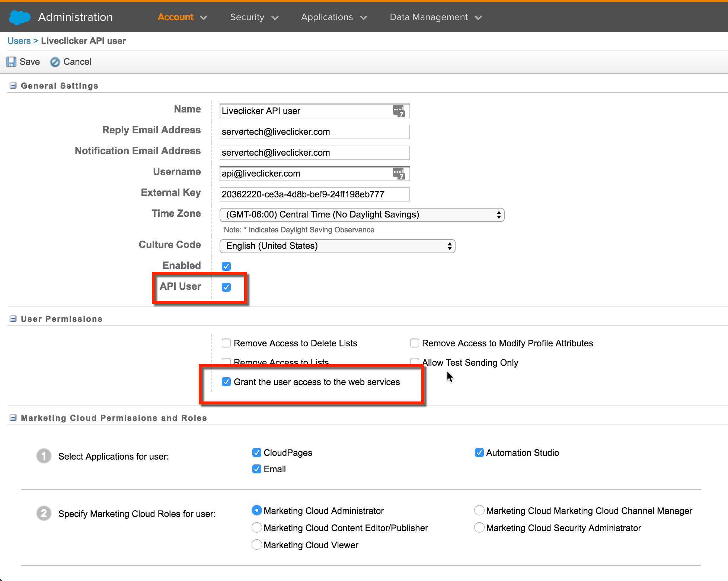Click password manager icon in Username field
728x581 pixels.
(x=399, y=174)
